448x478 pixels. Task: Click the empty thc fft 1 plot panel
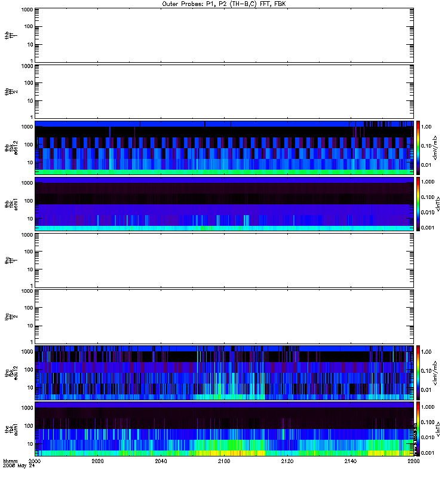[224, 261]
